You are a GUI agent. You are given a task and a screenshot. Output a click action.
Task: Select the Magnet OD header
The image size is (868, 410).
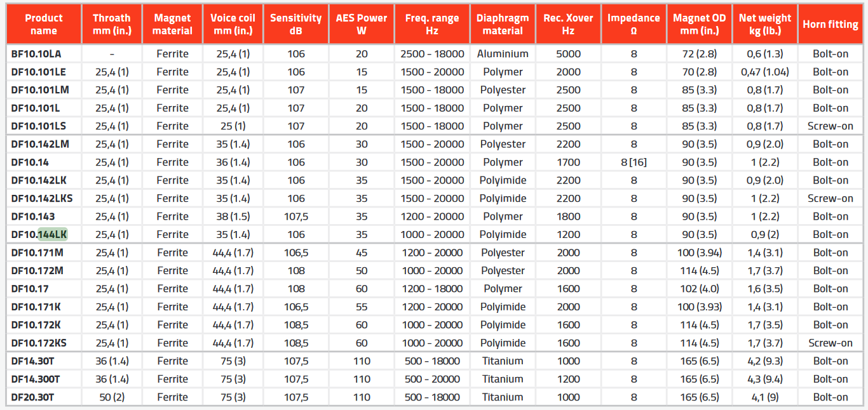(x=699, y=24)
